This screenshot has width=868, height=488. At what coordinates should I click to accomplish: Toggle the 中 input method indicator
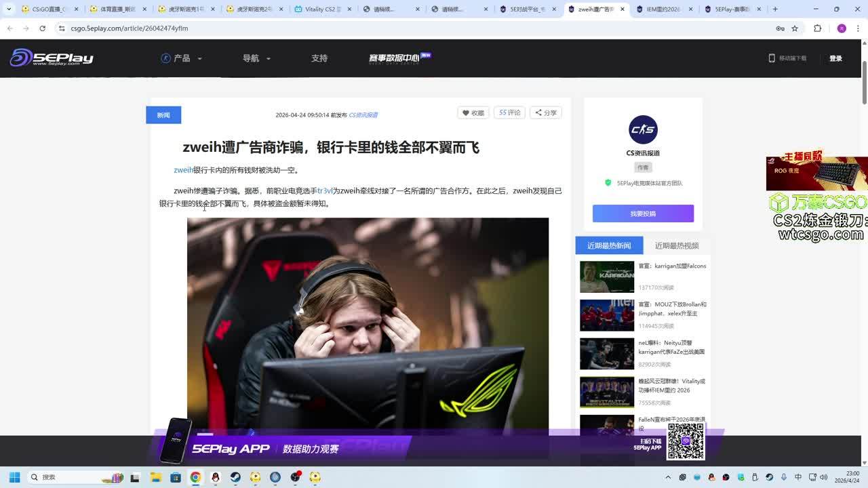coord(797,477)
